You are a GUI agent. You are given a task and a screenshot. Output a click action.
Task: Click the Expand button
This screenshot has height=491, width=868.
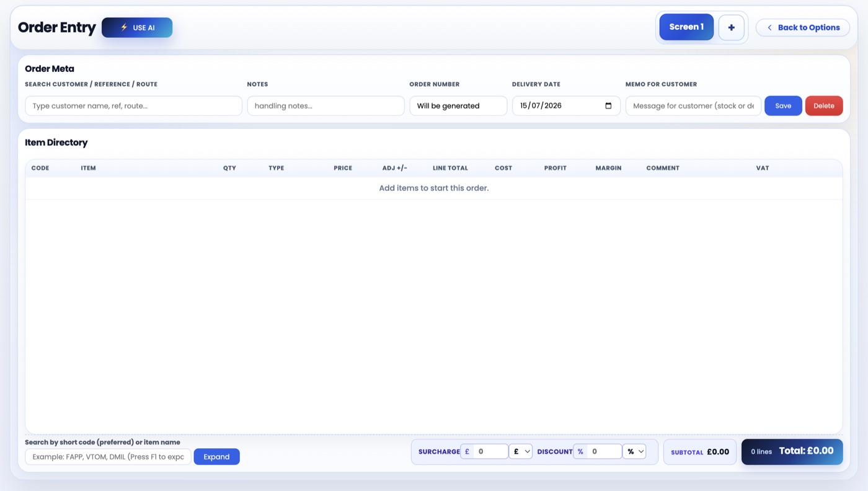coord(216,457)
